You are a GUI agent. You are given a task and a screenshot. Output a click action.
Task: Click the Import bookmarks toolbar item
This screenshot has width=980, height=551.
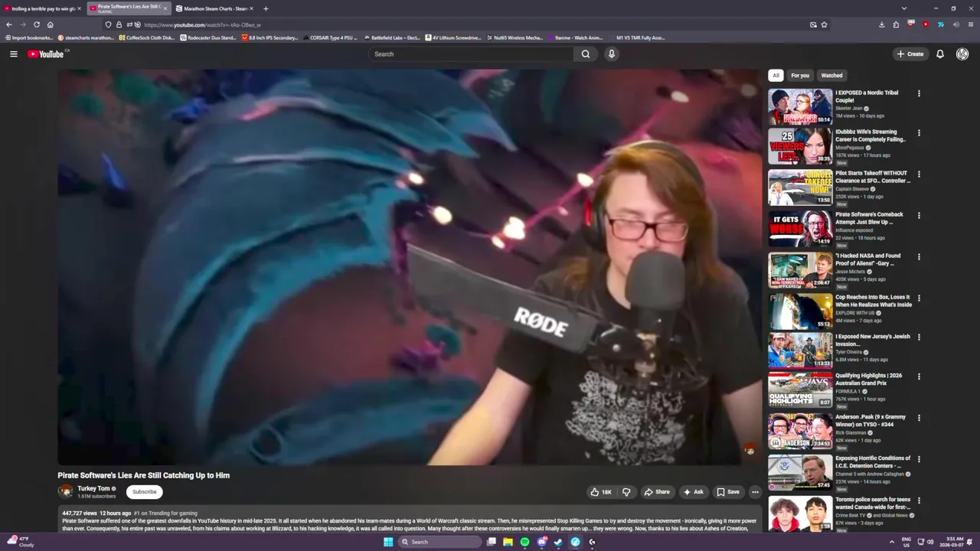(x=29, y=37)
